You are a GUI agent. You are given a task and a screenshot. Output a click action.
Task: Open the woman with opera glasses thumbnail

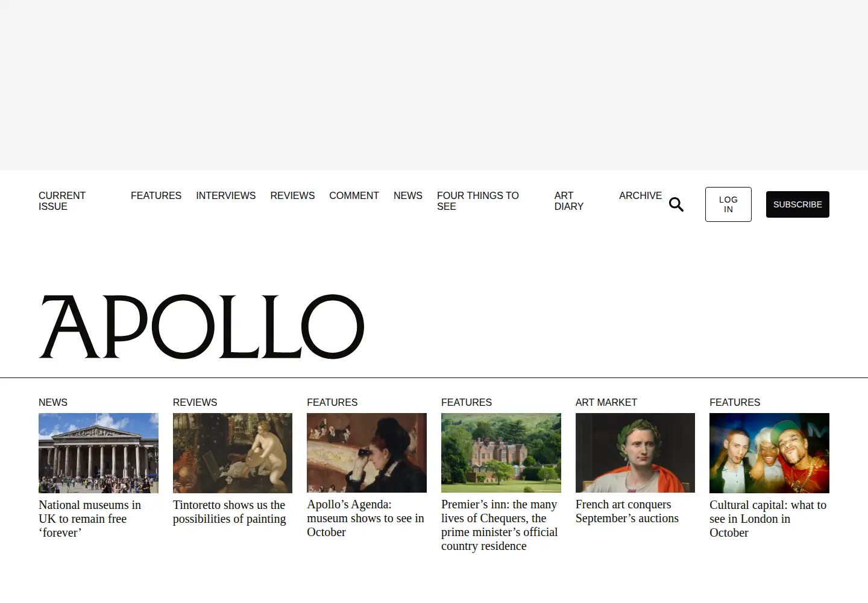366,453
